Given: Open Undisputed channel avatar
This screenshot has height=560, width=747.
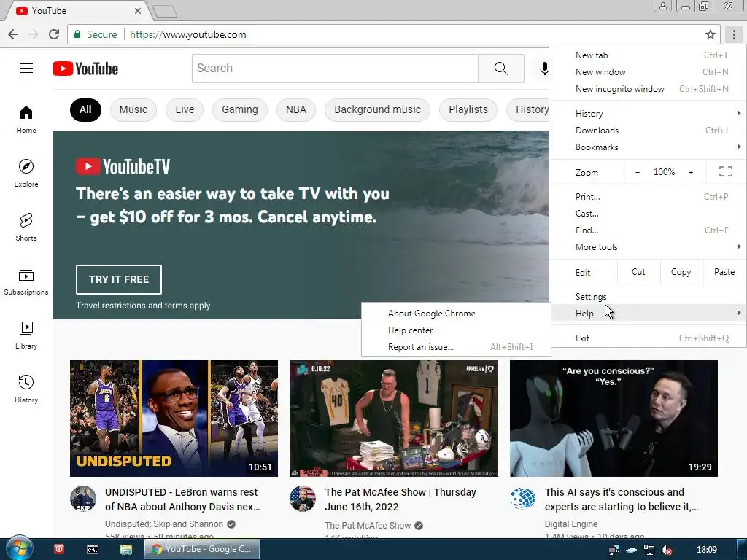Looking at the screenshot, I should [83, 499].
